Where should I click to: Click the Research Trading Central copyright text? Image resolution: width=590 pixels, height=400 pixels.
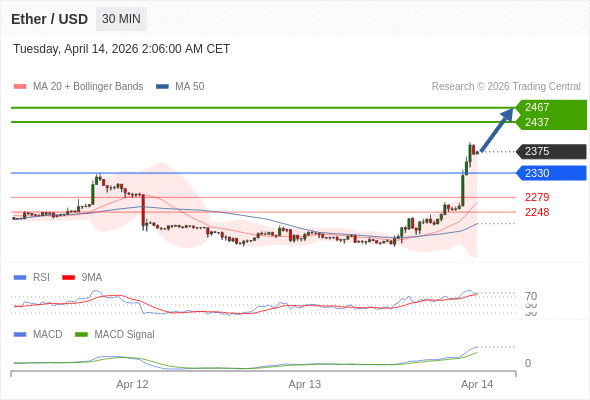(x=506, y=87)
